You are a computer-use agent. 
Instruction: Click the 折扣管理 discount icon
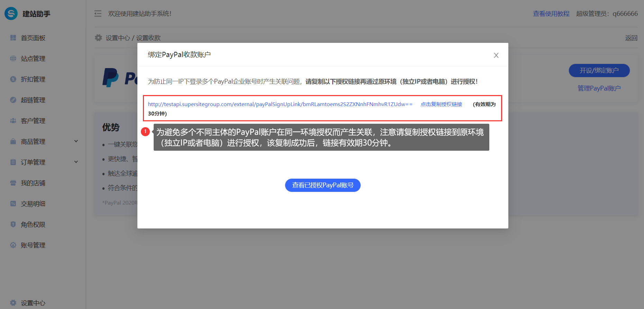(x=13, y=79)
